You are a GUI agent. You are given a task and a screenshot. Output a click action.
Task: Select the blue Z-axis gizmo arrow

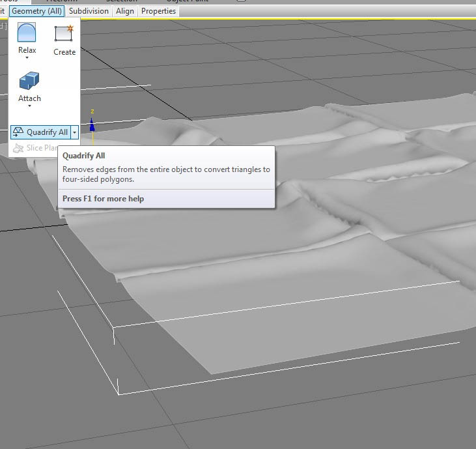coord(92,125)
